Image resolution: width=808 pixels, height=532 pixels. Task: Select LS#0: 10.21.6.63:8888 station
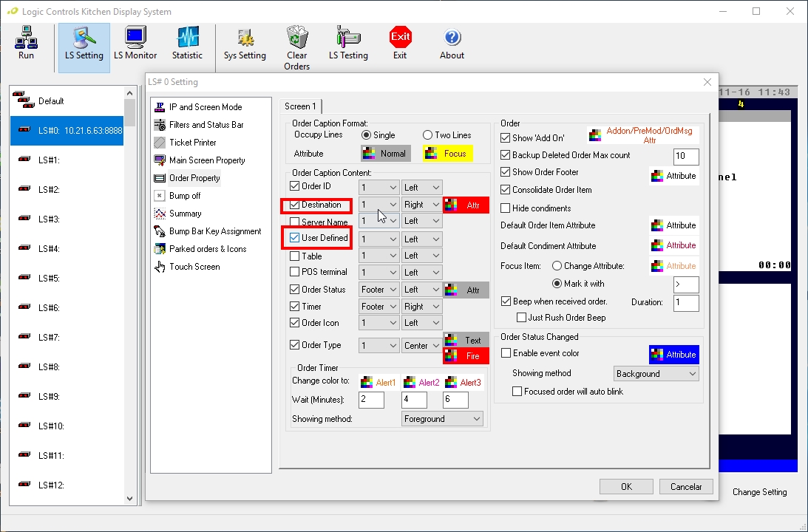coord(67,130)
